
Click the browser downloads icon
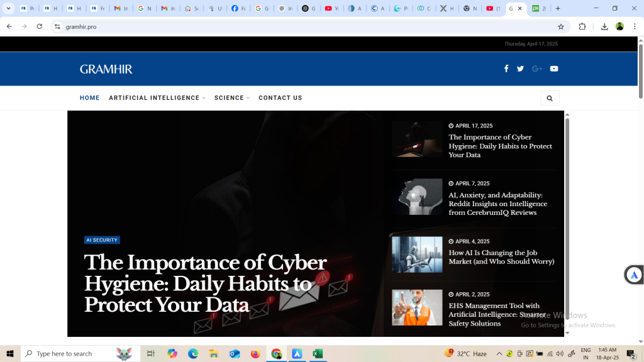click(604, 26)
